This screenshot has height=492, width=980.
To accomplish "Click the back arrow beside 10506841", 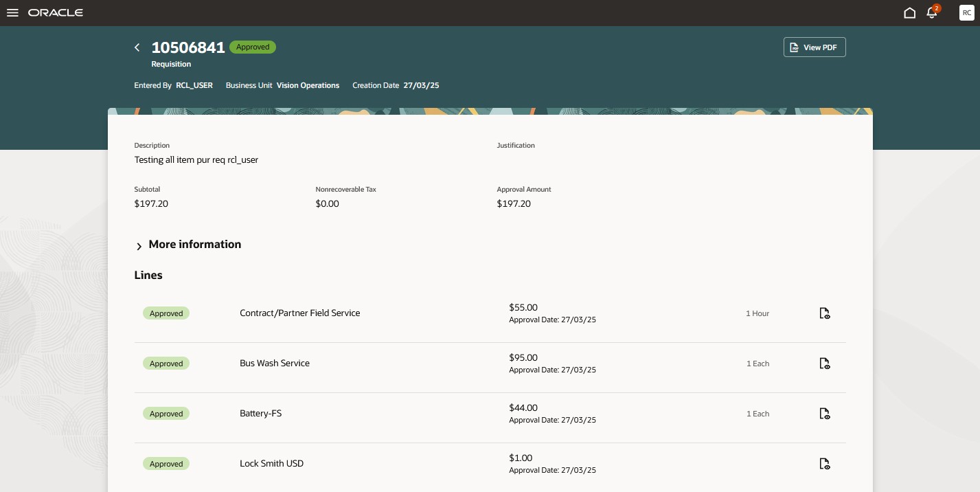I will (137, 47).
